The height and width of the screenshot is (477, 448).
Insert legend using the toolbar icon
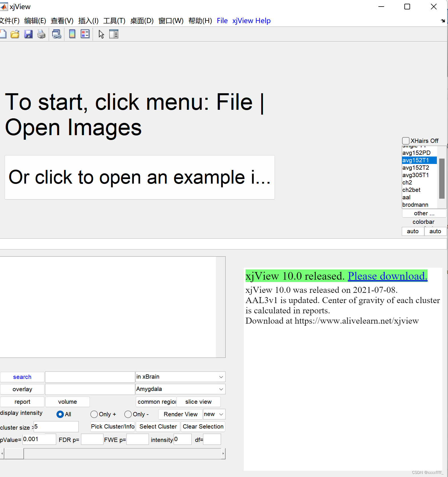(85, 34)
